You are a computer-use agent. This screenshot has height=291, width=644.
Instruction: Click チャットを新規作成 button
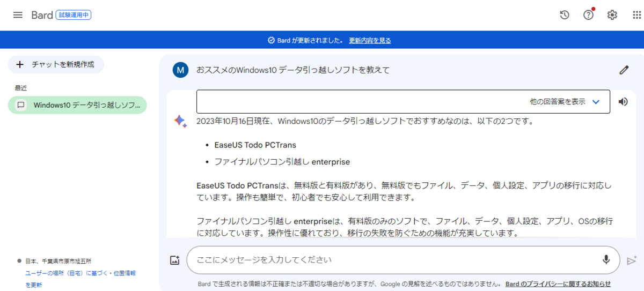click(x=56, y=64)
